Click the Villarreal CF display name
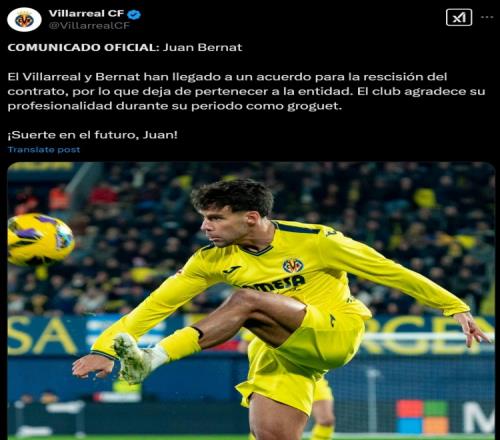Screen dimensions: 500x440 (x=86, y=13)
